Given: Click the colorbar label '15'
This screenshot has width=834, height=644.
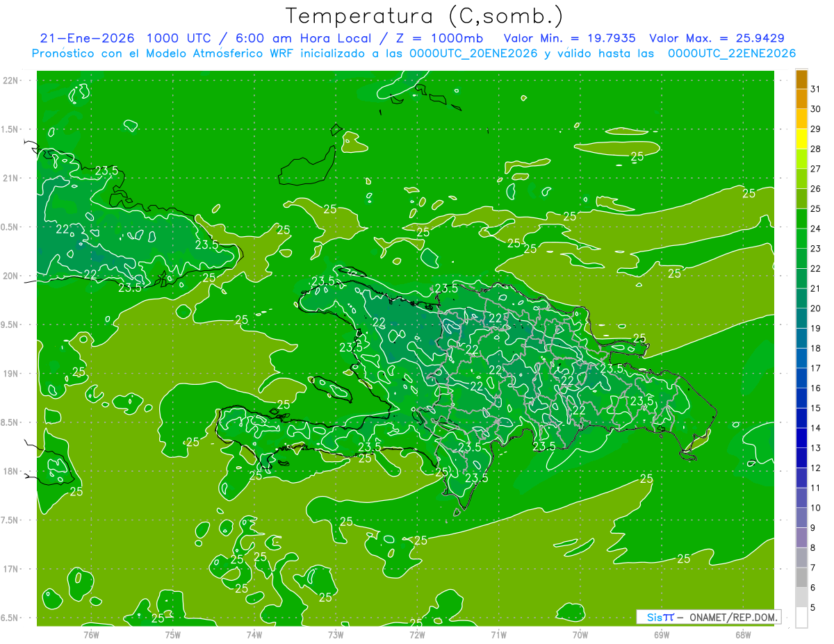Looking at the screenshot, I should coord(816,408).
